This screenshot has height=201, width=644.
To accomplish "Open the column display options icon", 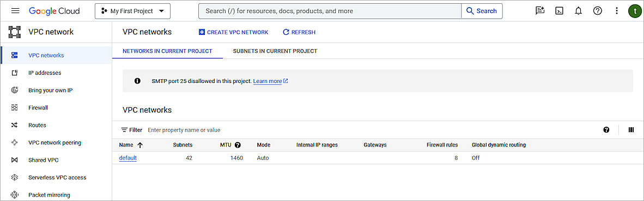I will [631, 130].
